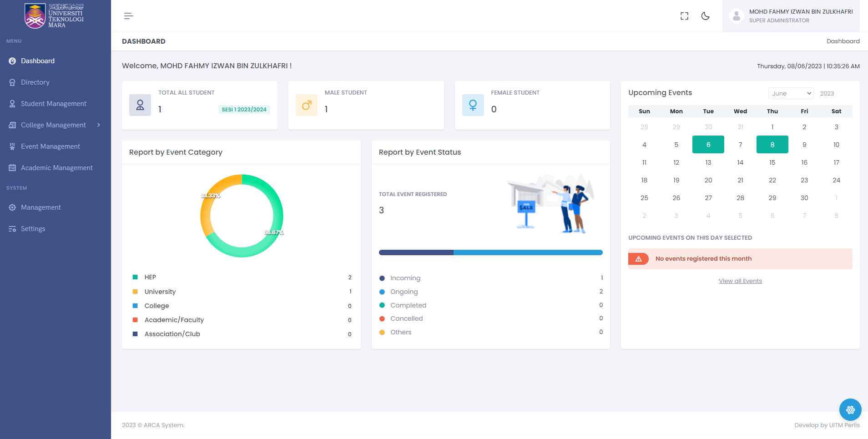Enter fullscreen mode via top bar icon
Image resolution: width=868 pixels, height=439 pixels.
684,16
